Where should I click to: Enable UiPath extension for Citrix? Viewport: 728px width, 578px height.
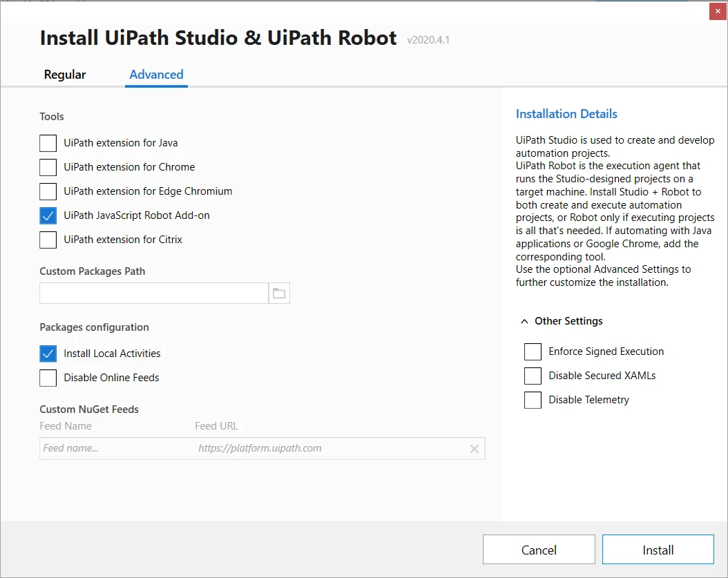pos(48,240)
